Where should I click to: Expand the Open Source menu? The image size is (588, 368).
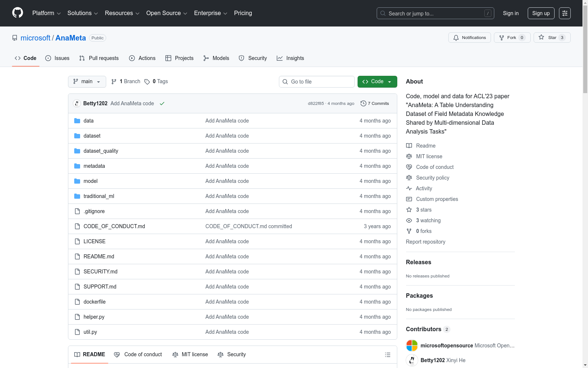[x=167, y=13]
